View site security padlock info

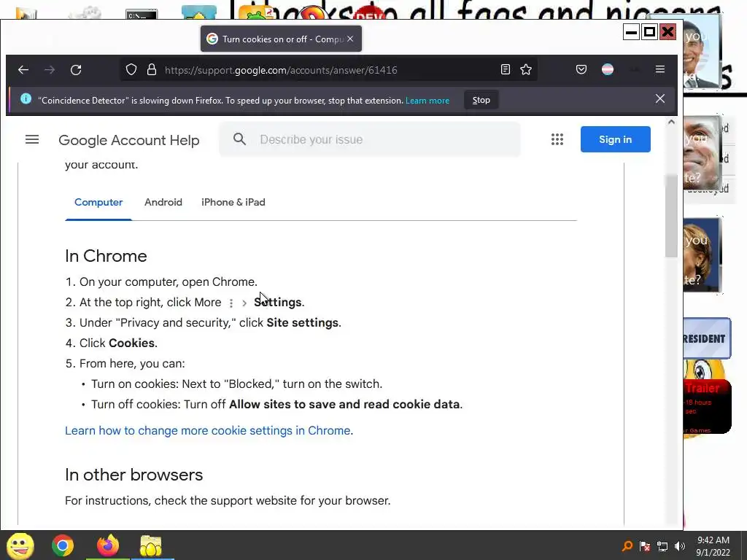(x=152, y=70)
